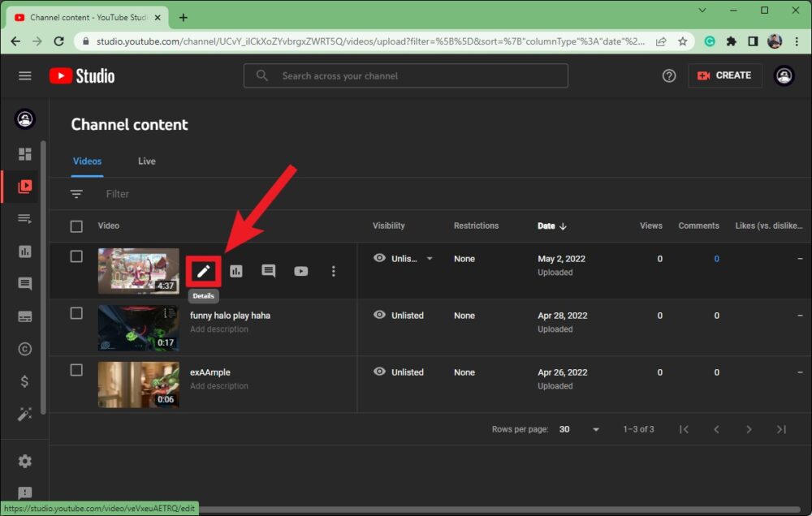The height and width of the screenshot is (516, 812).
Task: Open the funny halo play haha video title
Action: 230,315
